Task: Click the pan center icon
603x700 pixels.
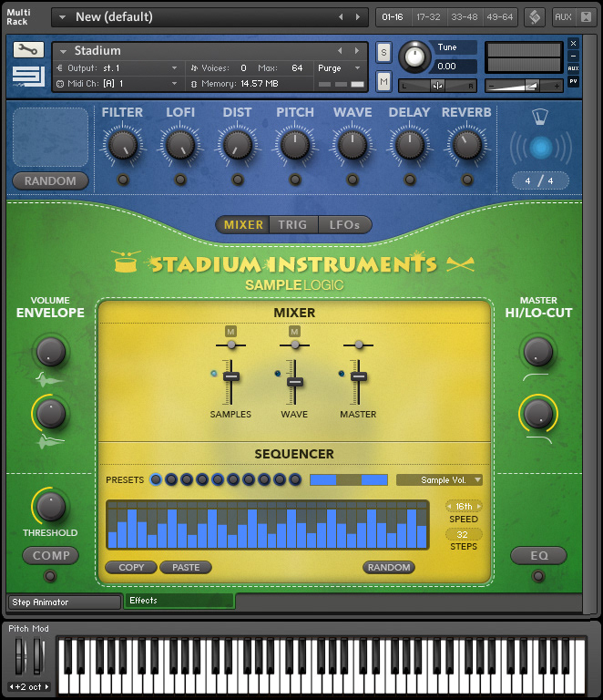Action: [x=437, y=86]
